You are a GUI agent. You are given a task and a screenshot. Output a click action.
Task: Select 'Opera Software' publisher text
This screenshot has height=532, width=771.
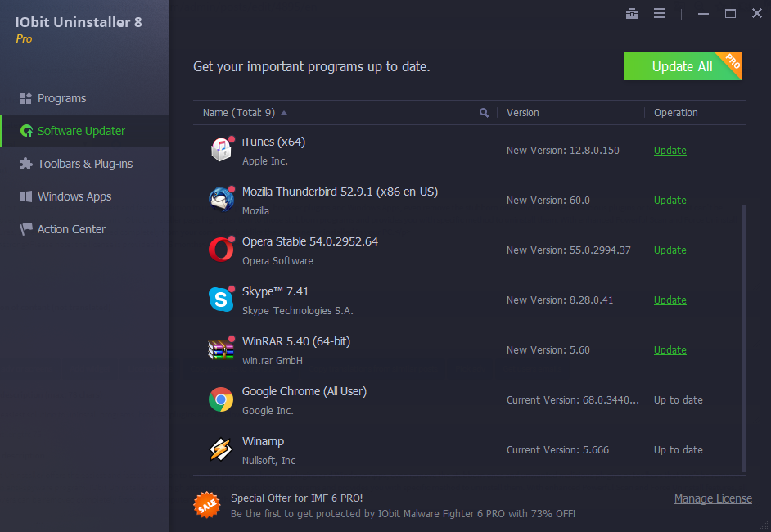point(277,261)
